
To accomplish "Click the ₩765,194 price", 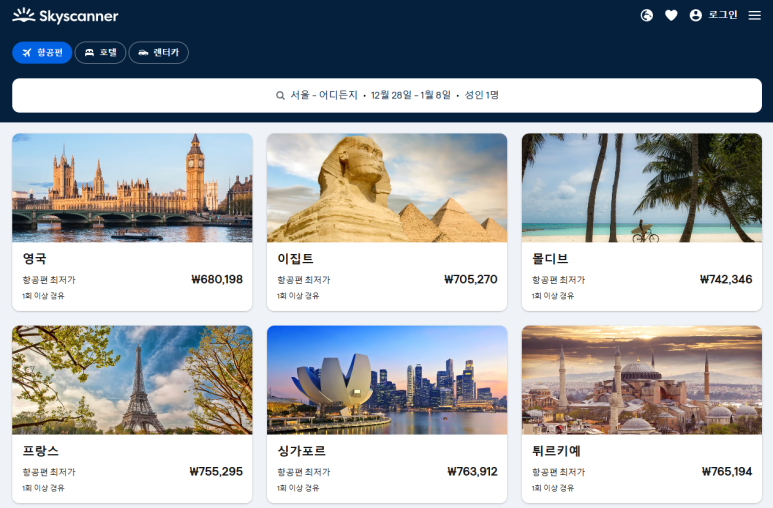I will tap(727, 472).
